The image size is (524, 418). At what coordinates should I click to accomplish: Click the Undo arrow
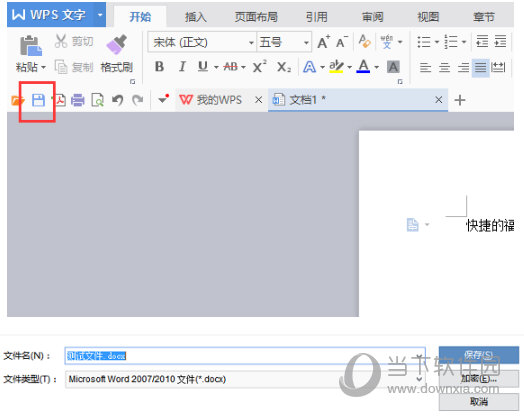[x=118, y=100]
